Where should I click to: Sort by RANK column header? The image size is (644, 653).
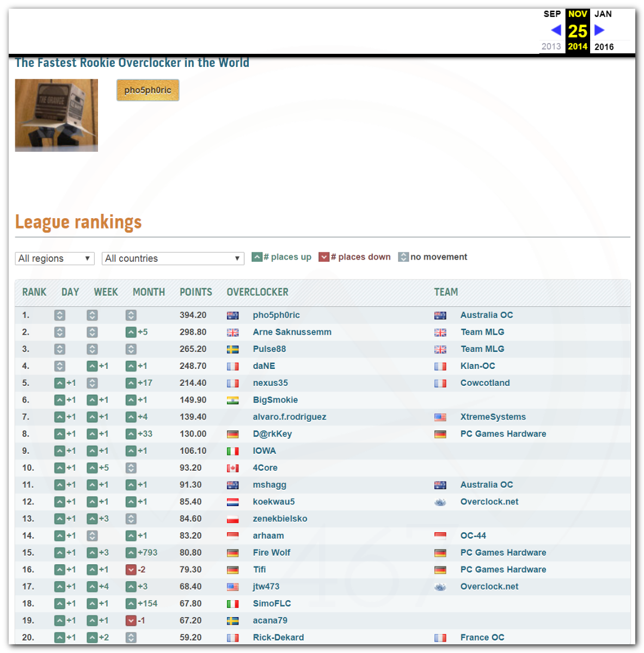tap(34, 292)
